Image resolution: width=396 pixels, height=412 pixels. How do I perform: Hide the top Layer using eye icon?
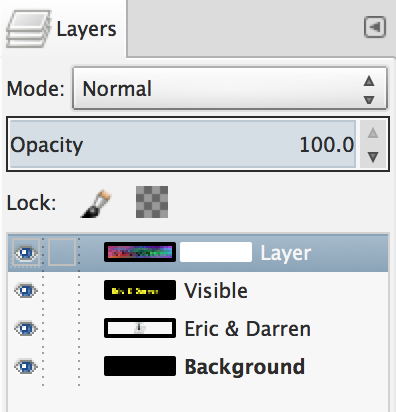pyautogui.click(x=26, y=253)
